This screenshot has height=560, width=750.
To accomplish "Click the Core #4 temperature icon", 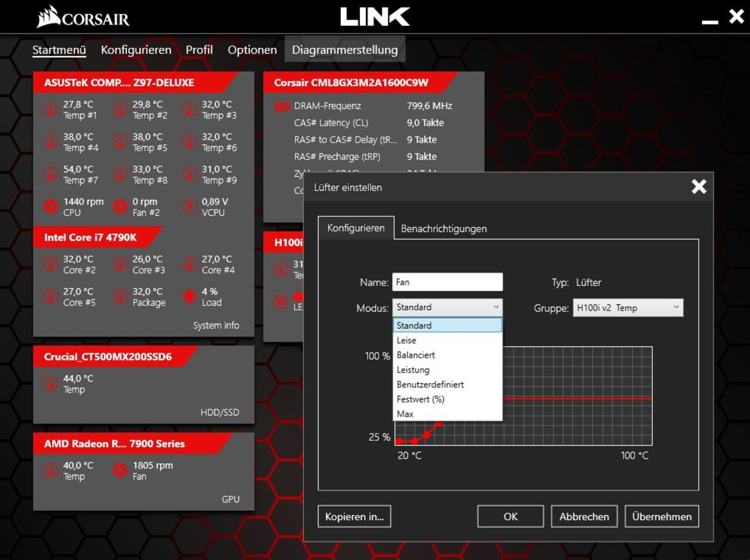I will 190,265.
